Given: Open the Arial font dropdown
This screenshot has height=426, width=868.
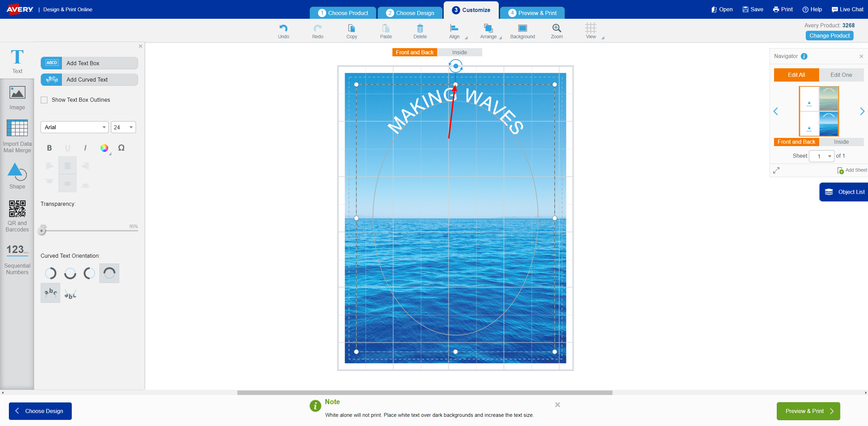Looking at the screenshot, I should pos(74,127).
